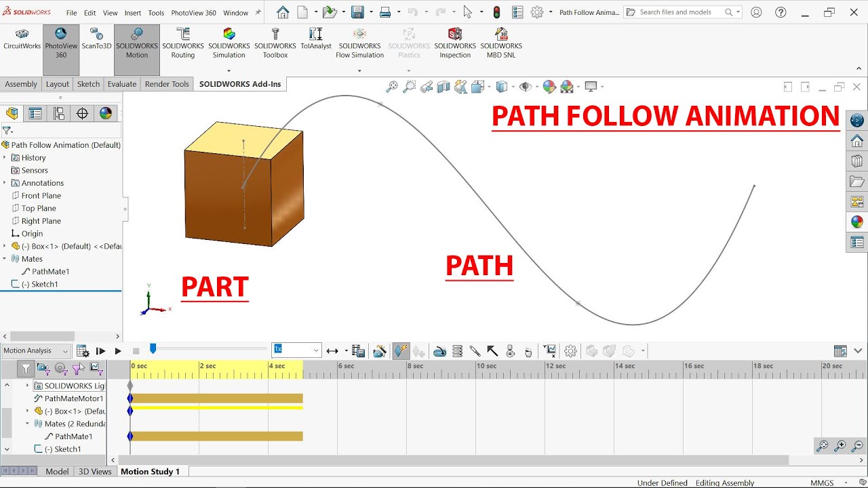This screenshot has width=868, height=488.
Task: Click the Home icon in the title toolbar
Action: tap(283, 12)
